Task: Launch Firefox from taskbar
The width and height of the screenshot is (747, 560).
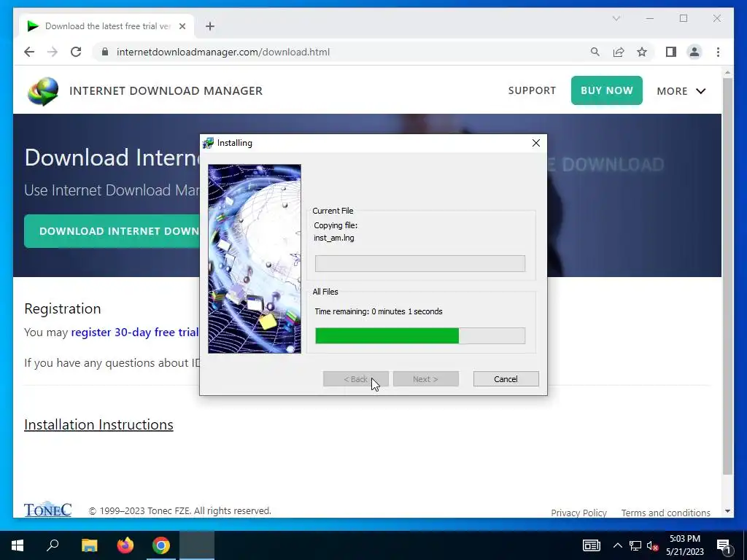Action: [125, 545]
